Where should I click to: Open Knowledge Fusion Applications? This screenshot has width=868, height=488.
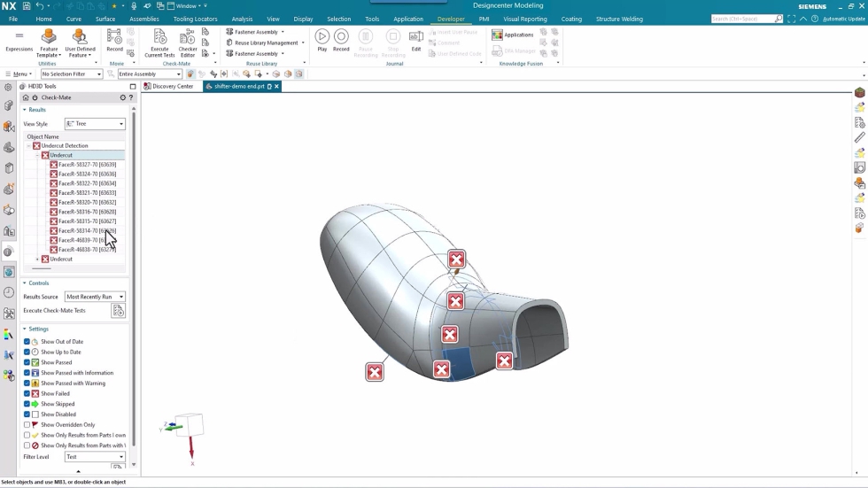(x=513, y=35)
